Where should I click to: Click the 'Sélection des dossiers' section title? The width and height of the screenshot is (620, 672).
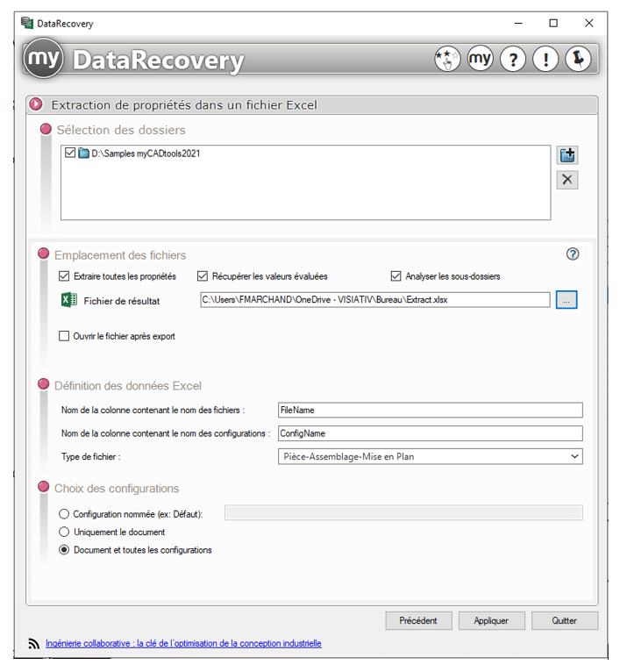coord(121,130)
